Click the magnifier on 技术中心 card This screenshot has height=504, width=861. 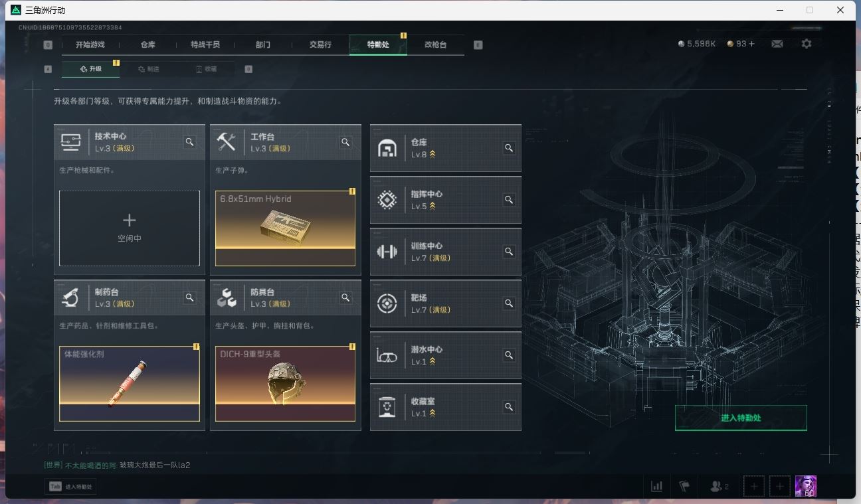coord(190,142)
